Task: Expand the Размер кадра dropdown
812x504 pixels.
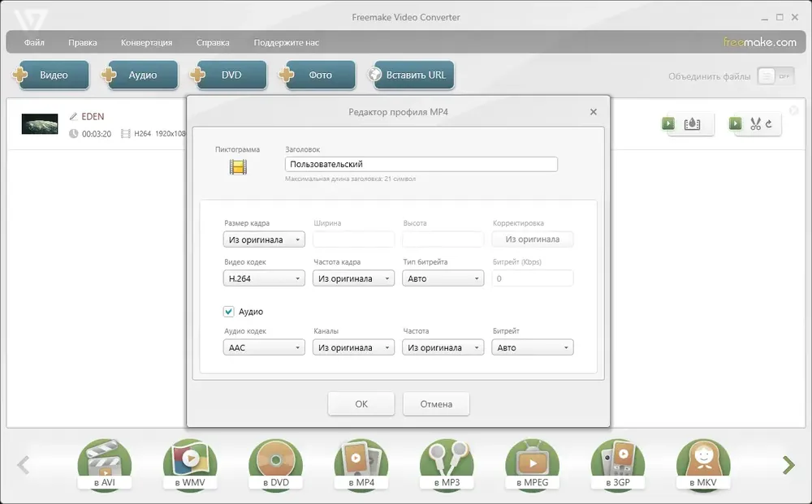Action: click(264, 239)
